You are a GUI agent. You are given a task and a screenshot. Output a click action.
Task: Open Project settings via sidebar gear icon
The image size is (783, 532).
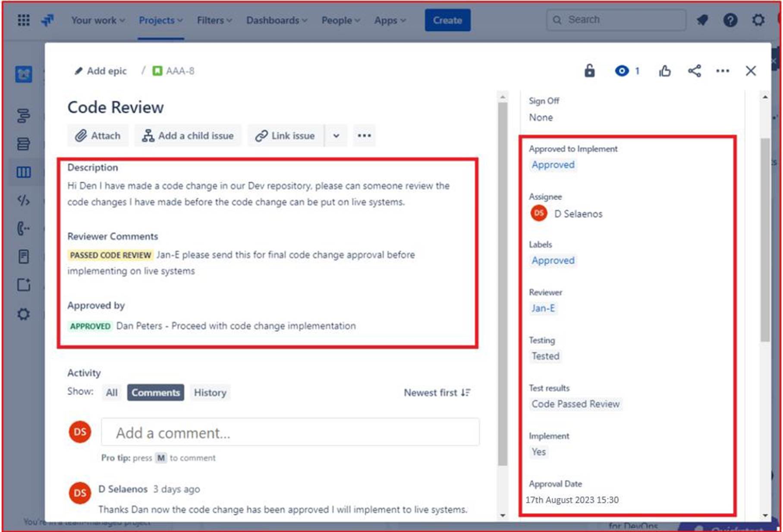(24, 314)
